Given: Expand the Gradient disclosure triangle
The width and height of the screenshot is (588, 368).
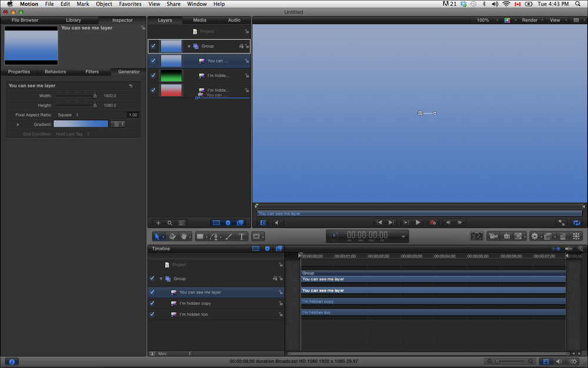Looking at the screenshot, I should click(x=18, y=124).
